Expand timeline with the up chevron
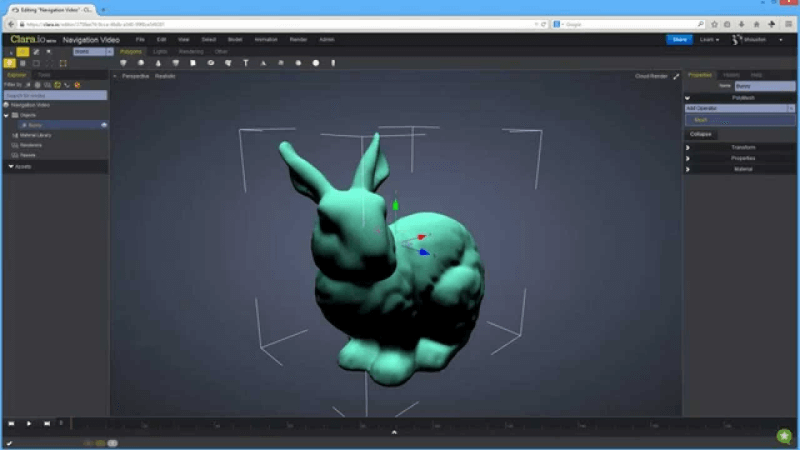 pyautogui.click(x=394, y=432)
